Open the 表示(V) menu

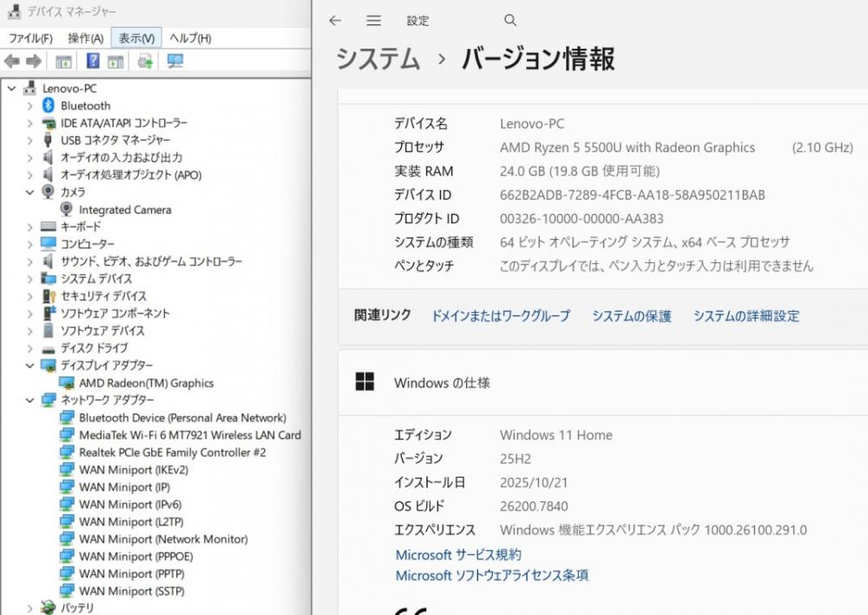136,38
